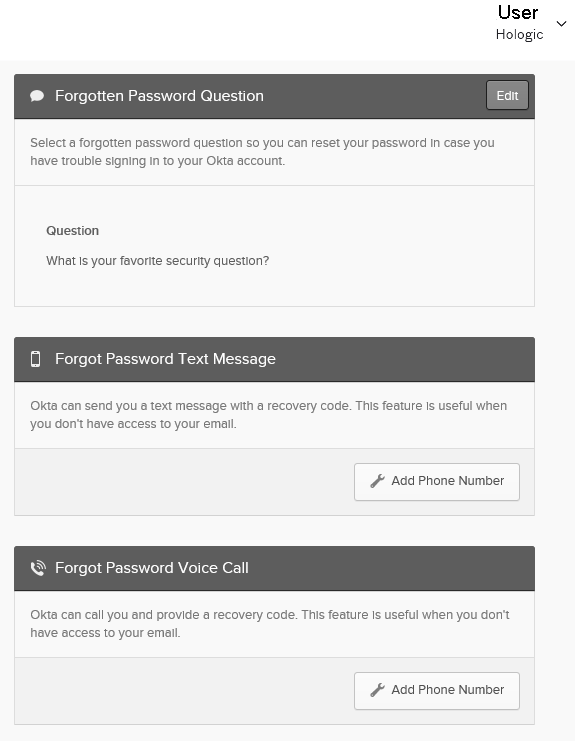Click the mobile phone icon beside Forgot Password Text Message
This screenshot has width=575, height=741.
(x=35, y=359)
